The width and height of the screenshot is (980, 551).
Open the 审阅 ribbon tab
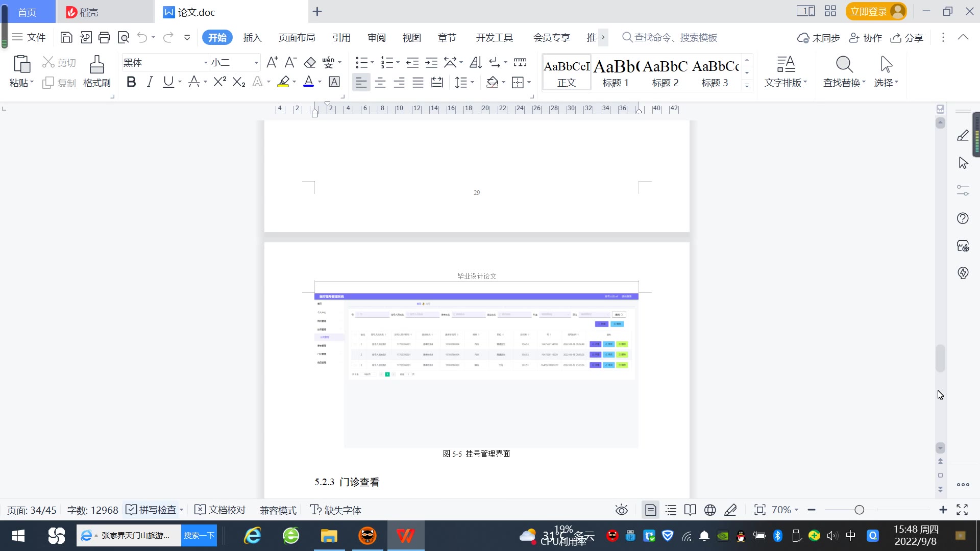pos(376,37)
